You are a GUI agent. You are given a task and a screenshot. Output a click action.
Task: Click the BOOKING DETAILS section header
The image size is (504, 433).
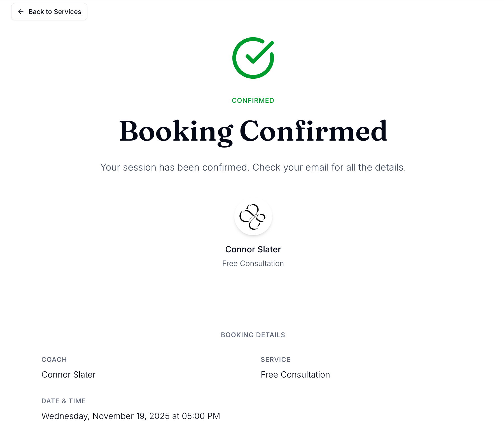(253, 335)
